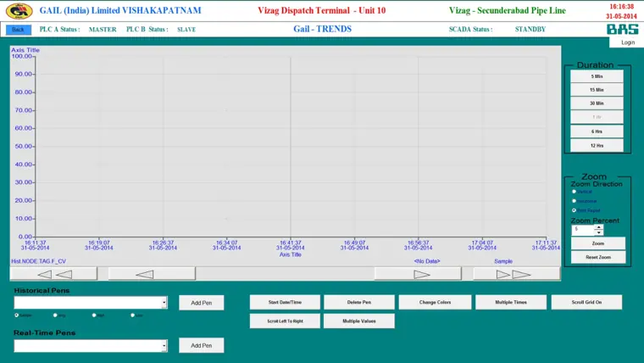Click the 16:11:37 time axis label
Screen dimensions: 644x363
(x=36, y=243)
